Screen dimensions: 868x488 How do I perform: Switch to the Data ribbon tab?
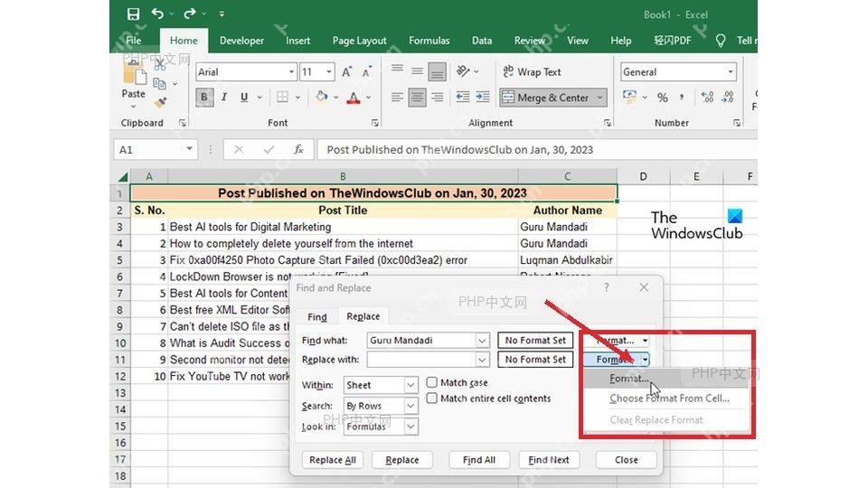482,41
